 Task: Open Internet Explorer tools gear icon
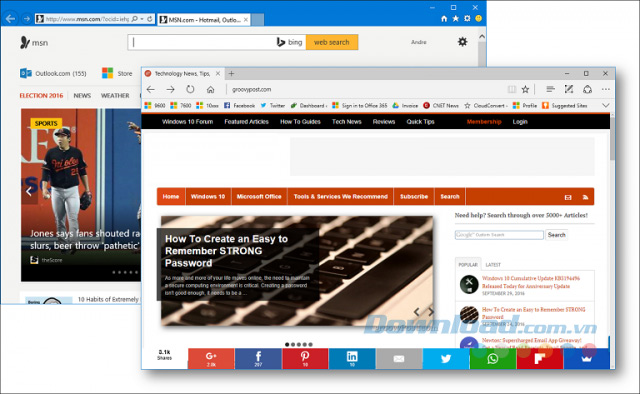click(467, 19)
